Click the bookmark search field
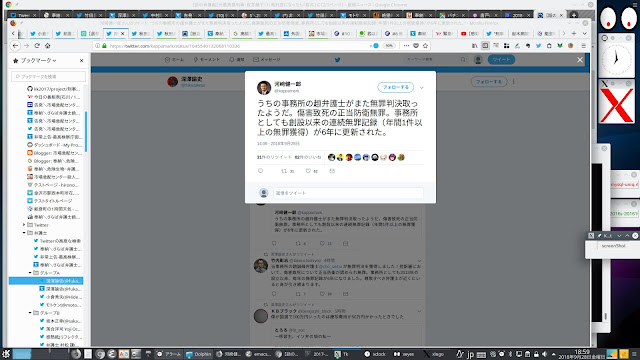This screenshot has width=640, height=360. tap(49, 76)
